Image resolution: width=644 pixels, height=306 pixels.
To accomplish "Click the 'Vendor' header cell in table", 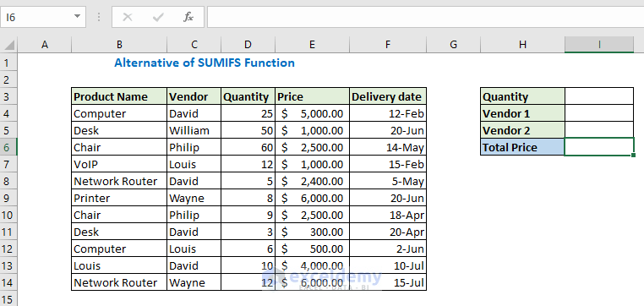I will pos(194,96).
